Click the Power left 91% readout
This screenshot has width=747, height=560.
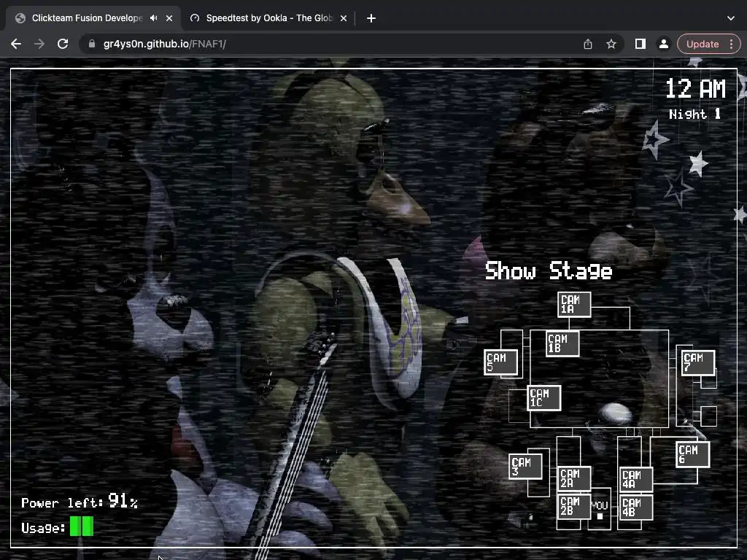coord(80,502)
